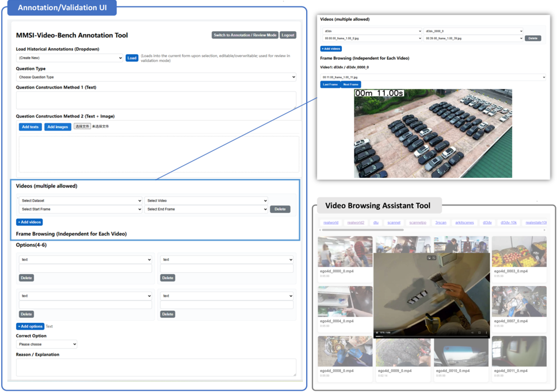
Task: Select the ego4d_0007_0.mp4 video thumbnail
Action: pyautogui.click(x=519, y=302)
